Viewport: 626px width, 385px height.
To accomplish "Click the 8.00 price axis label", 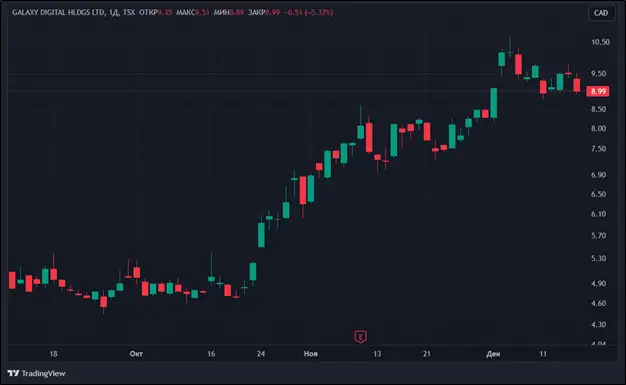I will 598,129.
